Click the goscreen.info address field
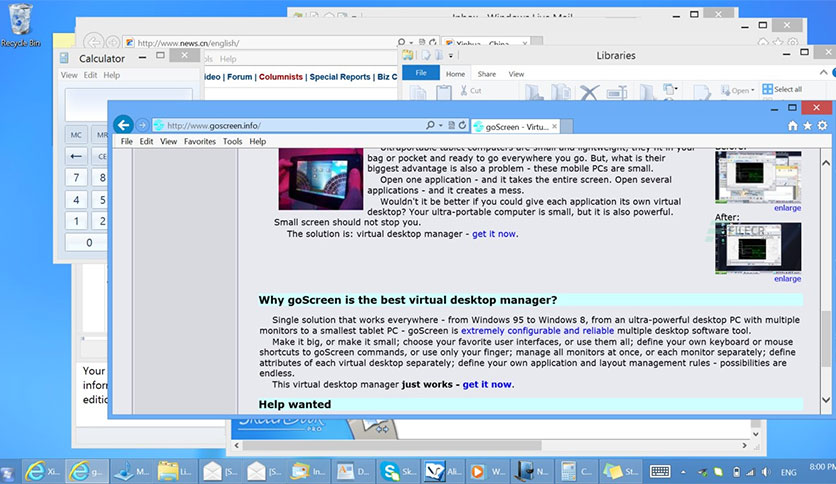The width and height of the screenshot is (836, 484). coord(288,125)
